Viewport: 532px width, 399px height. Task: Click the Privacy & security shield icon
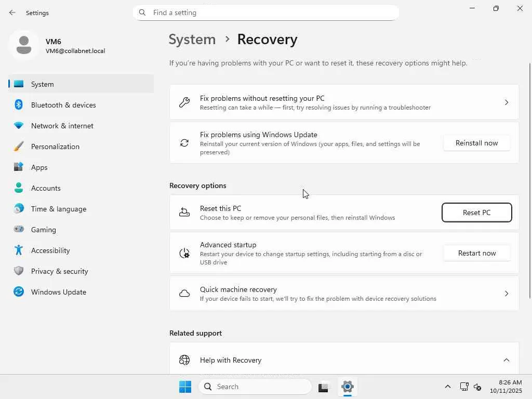pos(19,271)
